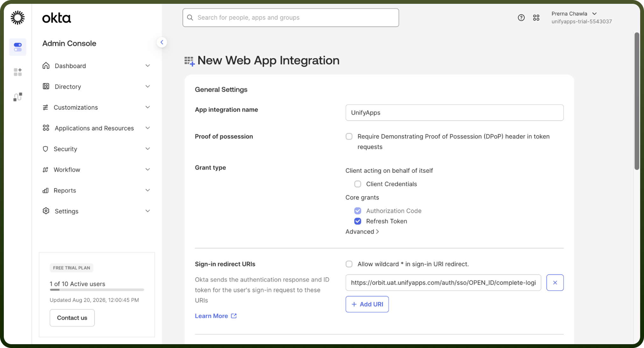
Task: Click the Add URI button
Action: [x=367, y=304]
